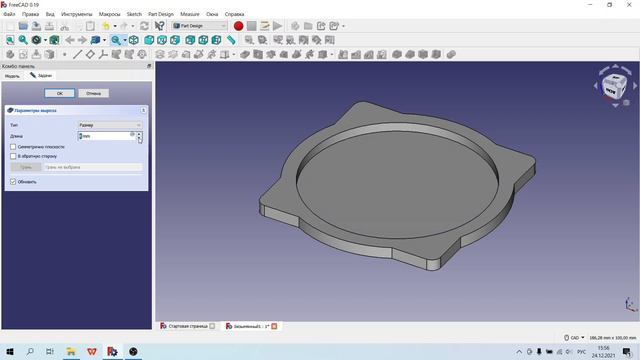
Task: Increase pocket length with up stepper
Action: pyautogui.click(x=139, y=133)
